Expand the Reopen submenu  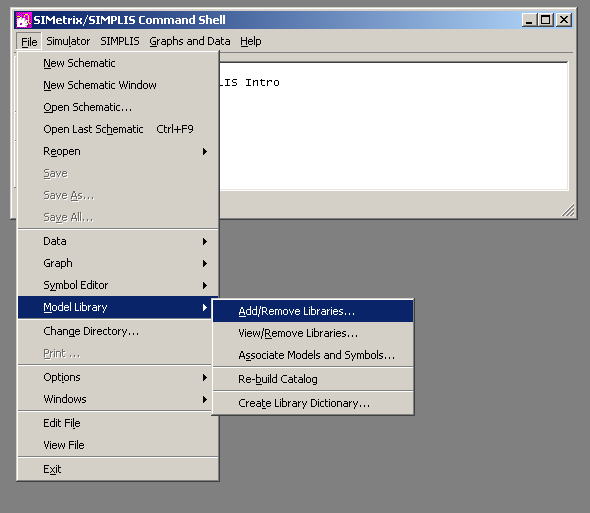coord(118,151)
